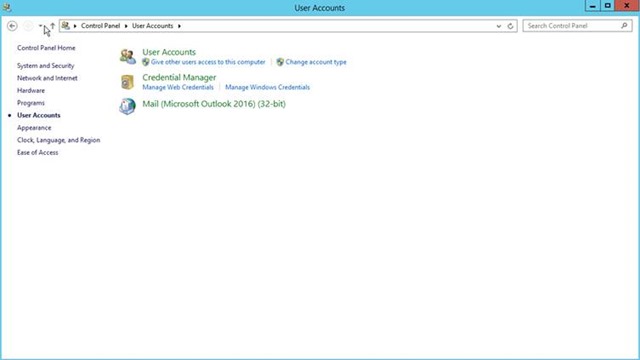This screenshot has width=640, height=360.
Task: Go up one level with Up arrow
Action: (52, 26)
